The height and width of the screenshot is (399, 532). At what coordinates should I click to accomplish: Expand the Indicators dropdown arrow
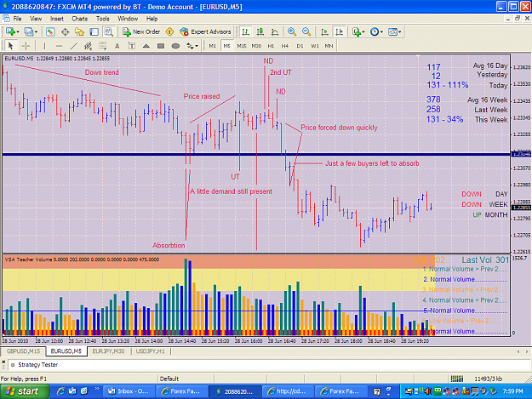[363, 31]
